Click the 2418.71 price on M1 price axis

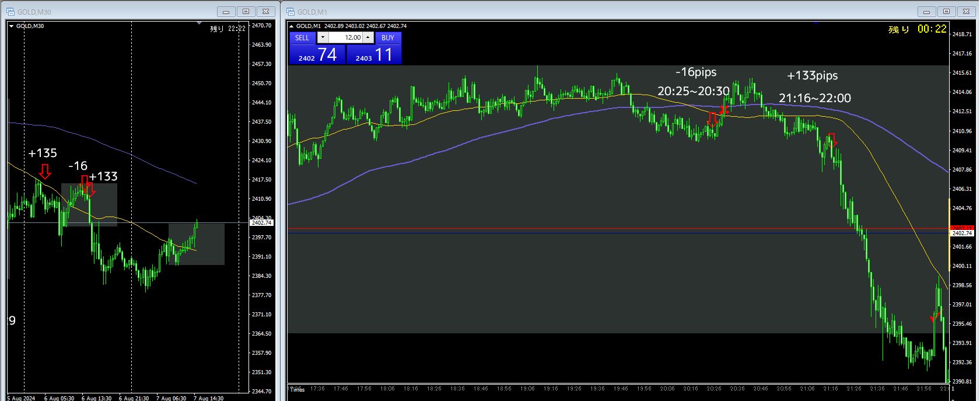961,34
